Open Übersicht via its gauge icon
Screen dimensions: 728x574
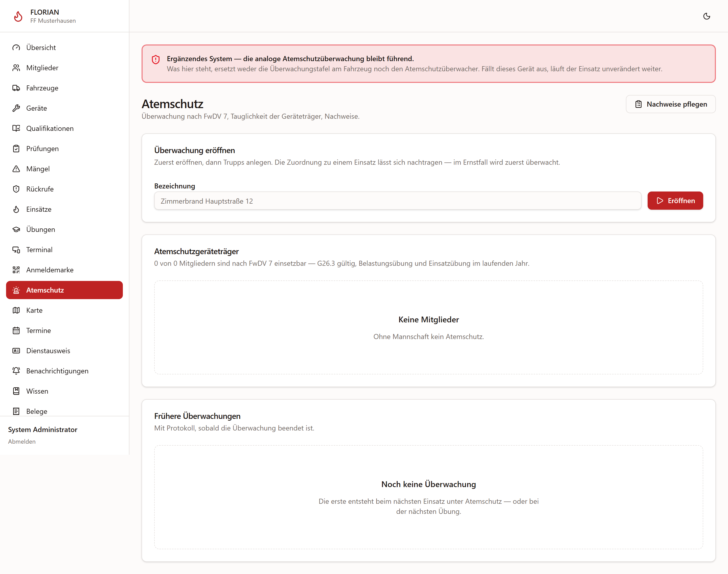tap(16, 47)
